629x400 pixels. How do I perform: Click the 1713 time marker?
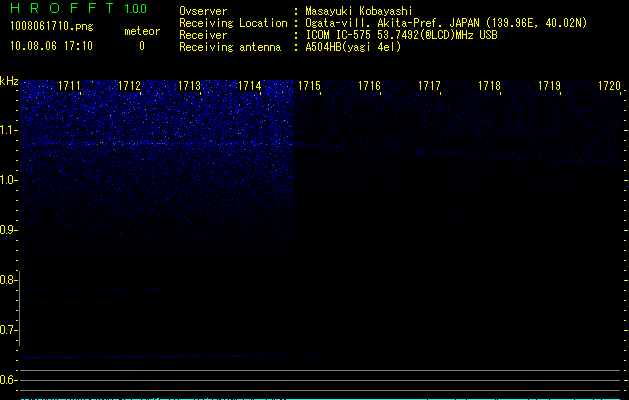pyautogui.click(x=189, y=86)
